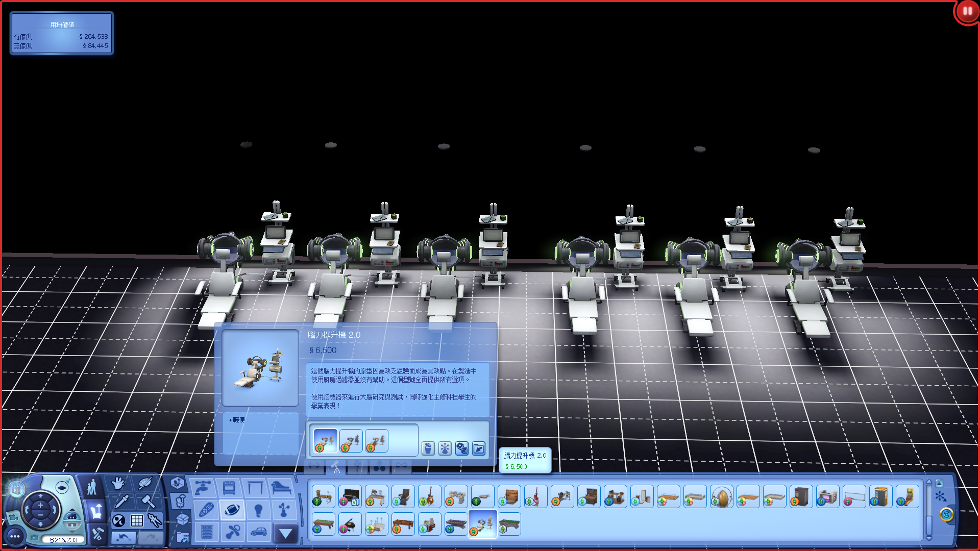Click the catalog scroll down arrow
Screen dimensions: 980x551
[929, 538]
